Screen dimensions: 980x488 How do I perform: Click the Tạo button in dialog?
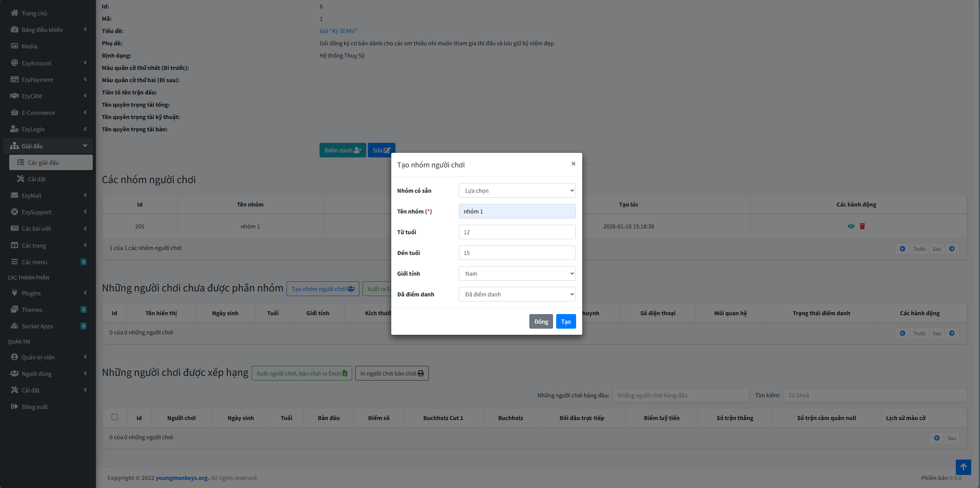(x=566, y=321)
